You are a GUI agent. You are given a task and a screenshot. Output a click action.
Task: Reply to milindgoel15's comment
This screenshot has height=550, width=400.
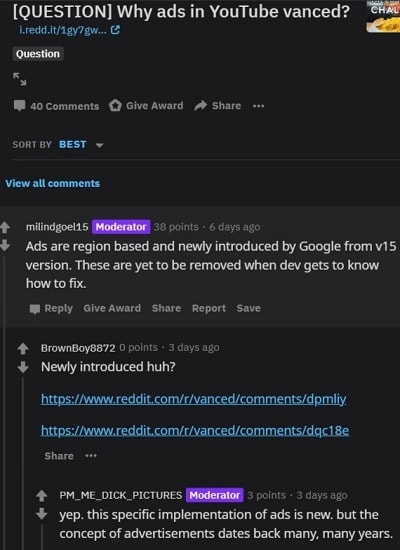click(51, 309)
